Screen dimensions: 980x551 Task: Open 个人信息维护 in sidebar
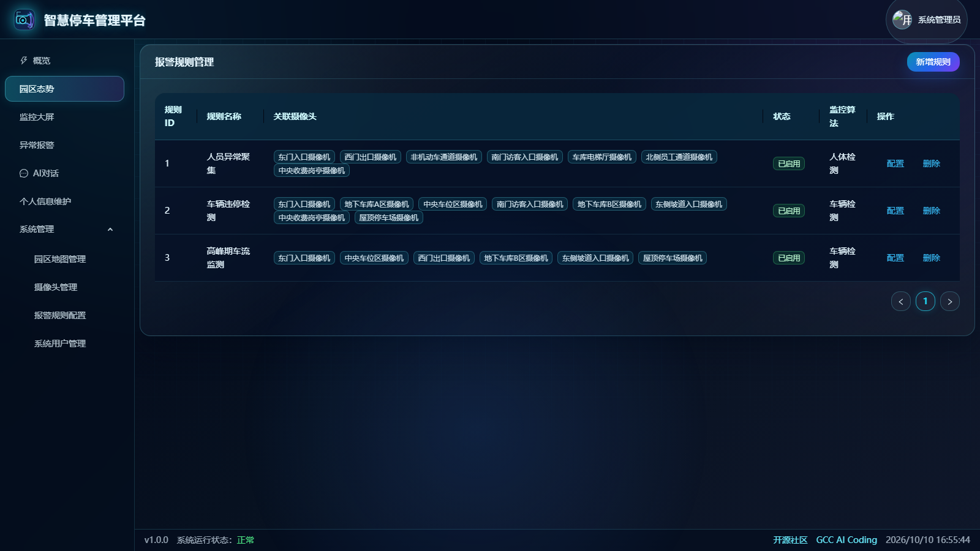tap(64, 201)
